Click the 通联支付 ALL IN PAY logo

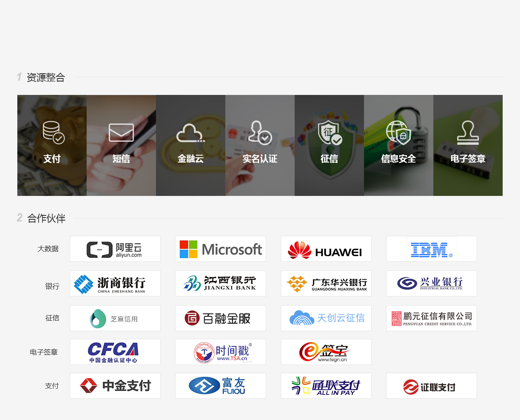326,386
